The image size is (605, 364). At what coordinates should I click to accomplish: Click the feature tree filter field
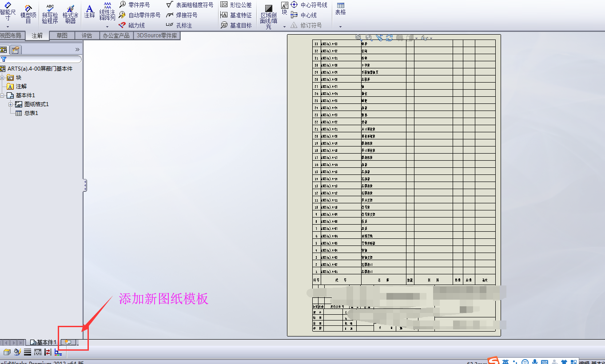(x=41, y=59)
